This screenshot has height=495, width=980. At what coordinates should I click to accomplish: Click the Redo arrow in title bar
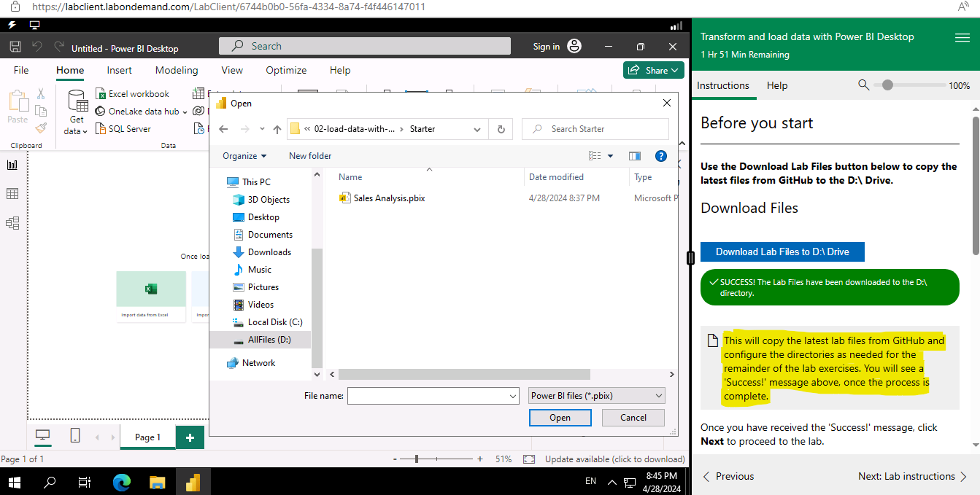tap(58, 47)
